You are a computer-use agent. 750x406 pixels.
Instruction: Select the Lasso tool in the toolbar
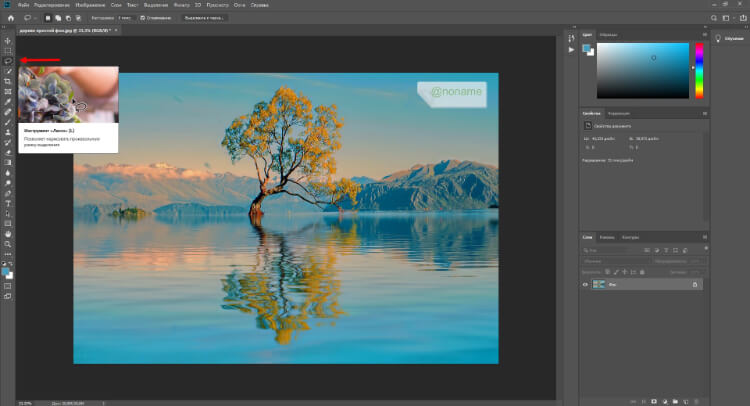(x=8, y=61)
